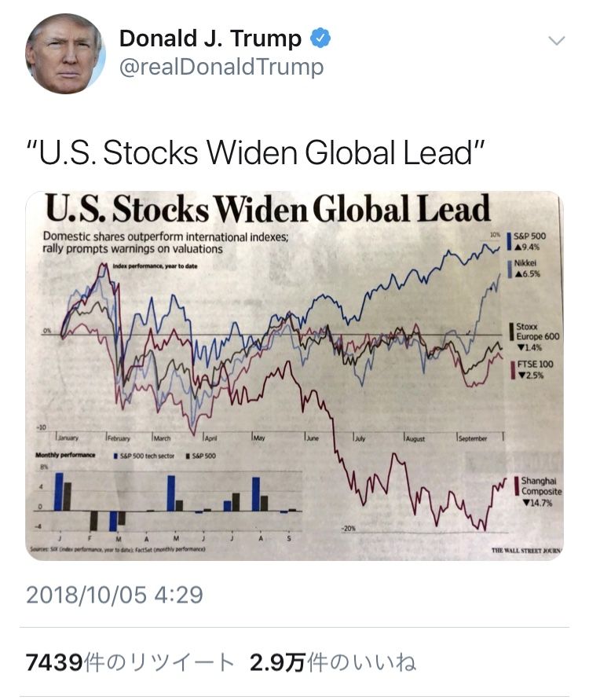Click the January label on chart axis
The height and width of the screenshot is (700, 589).
click(72, 438)
